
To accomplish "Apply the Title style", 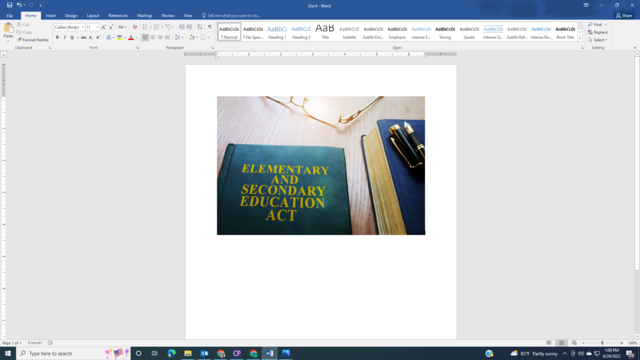I will coord(325,32).
